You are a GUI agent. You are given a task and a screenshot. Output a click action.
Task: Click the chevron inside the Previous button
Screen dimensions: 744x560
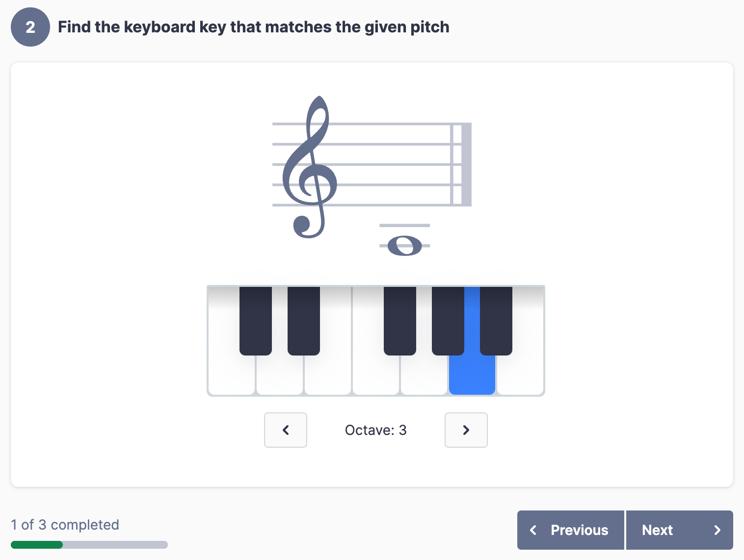(x=533, y=530)
